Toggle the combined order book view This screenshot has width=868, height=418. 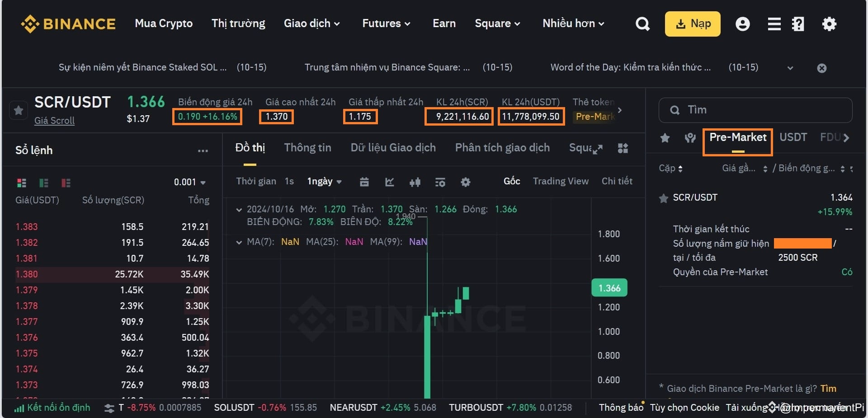coord(21,183)
